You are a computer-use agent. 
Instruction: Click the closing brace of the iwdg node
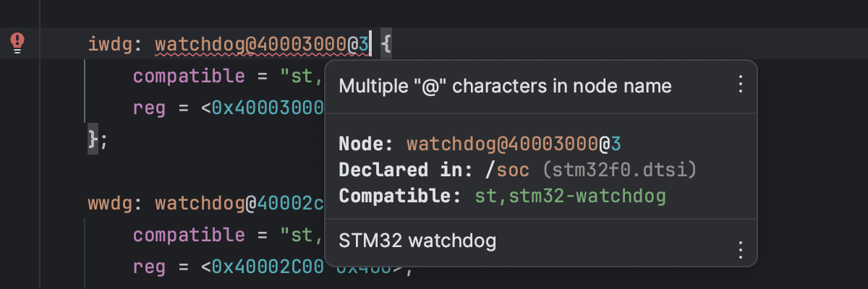point(93,138)
